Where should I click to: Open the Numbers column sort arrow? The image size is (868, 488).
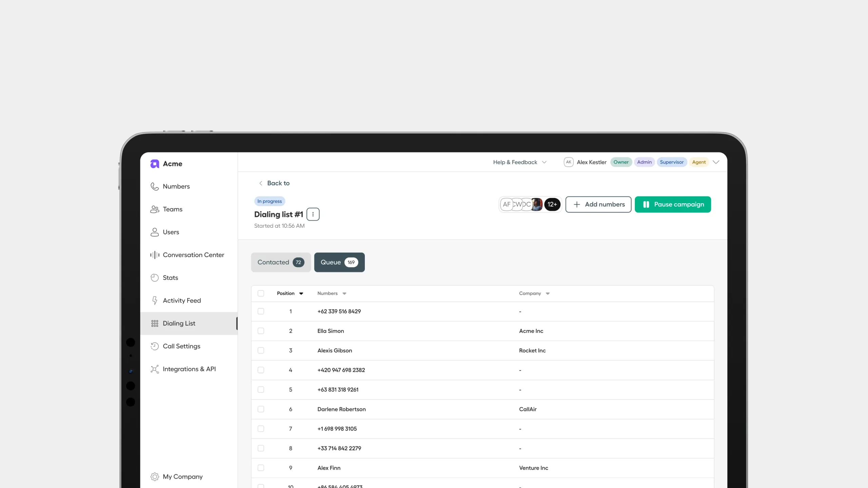click(x=344, y=293)
